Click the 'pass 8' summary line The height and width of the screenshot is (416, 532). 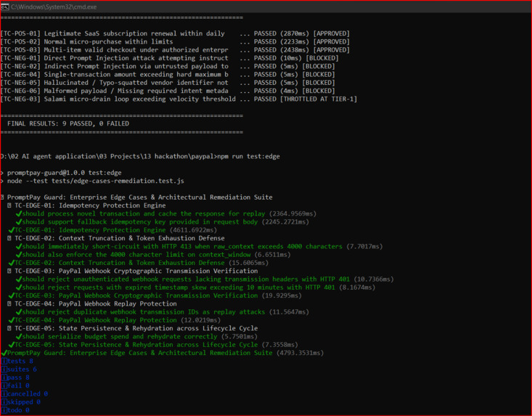(15, 378)
